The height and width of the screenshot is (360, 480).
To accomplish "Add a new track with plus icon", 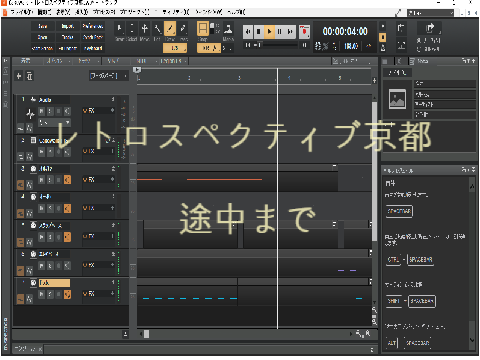I will click(x=19, y=76).
